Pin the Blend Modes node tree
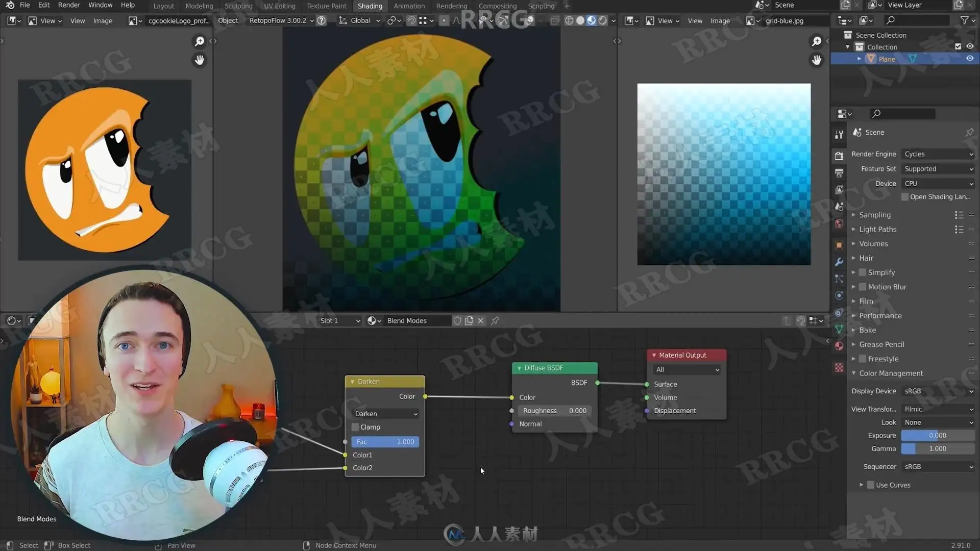980x551 pixels. point(495,320)
